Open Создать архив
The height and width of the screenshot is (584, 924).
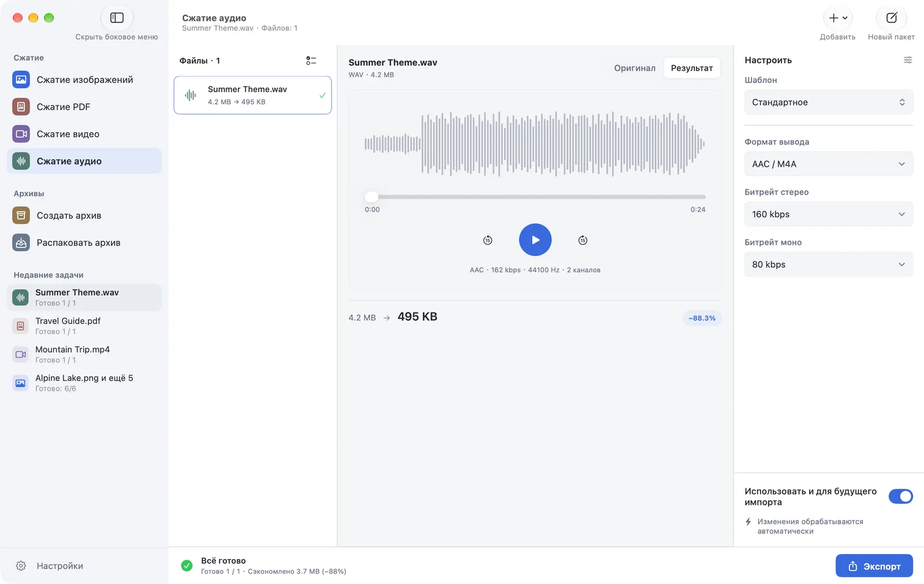pyautogui.click(x=84, y=215)
